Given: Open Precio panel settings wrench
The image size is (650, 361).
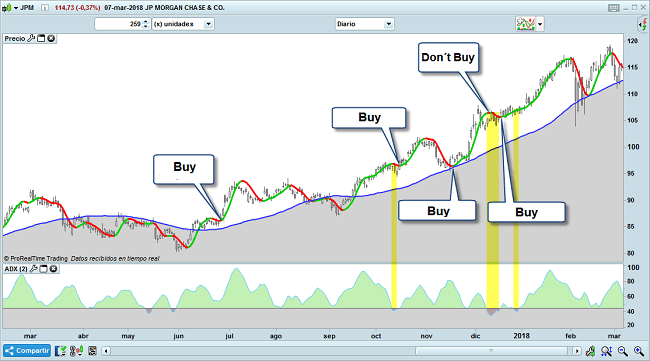Looking at the screenshot, I should pyautogui.click(x=31, y=39).
